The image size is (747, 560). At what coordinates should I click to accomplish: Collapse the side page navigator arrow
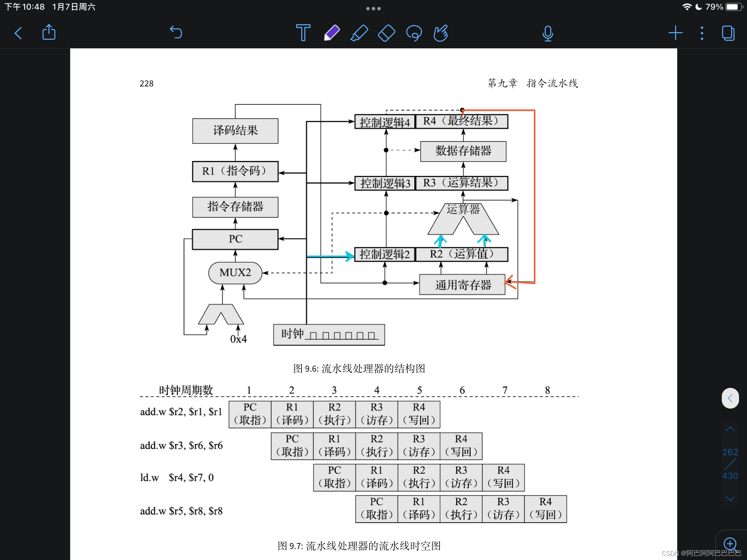(x=730, y=398)
